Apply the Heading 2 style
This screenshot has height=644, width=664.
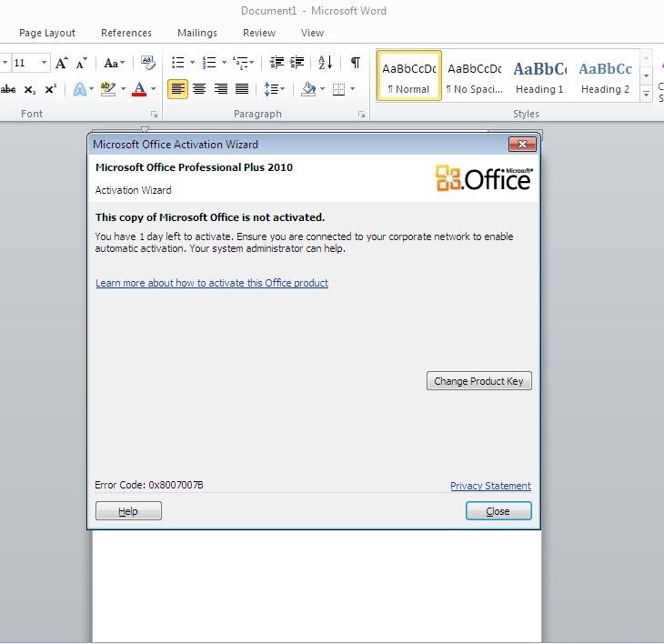[605, 76]
